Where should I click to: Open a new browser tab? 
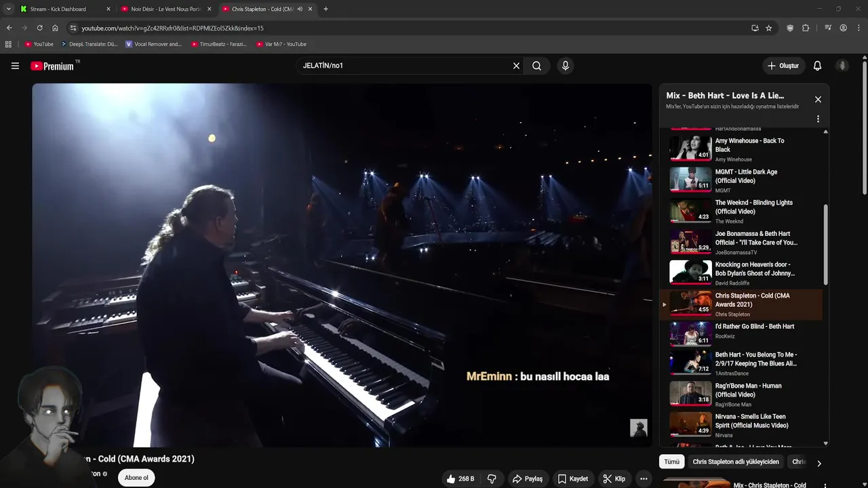click(325, 9)
